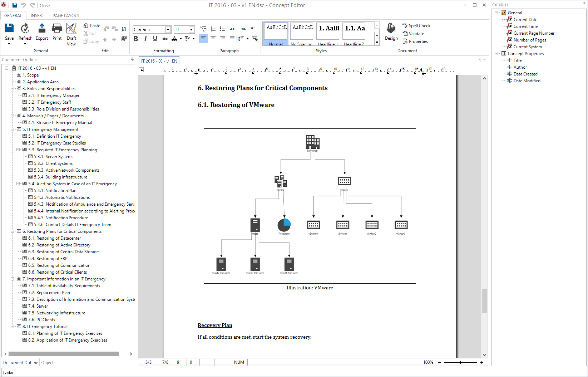The image size is (588, 377).
Task: Collapse the Alerting System outline section
Action: 18,183
